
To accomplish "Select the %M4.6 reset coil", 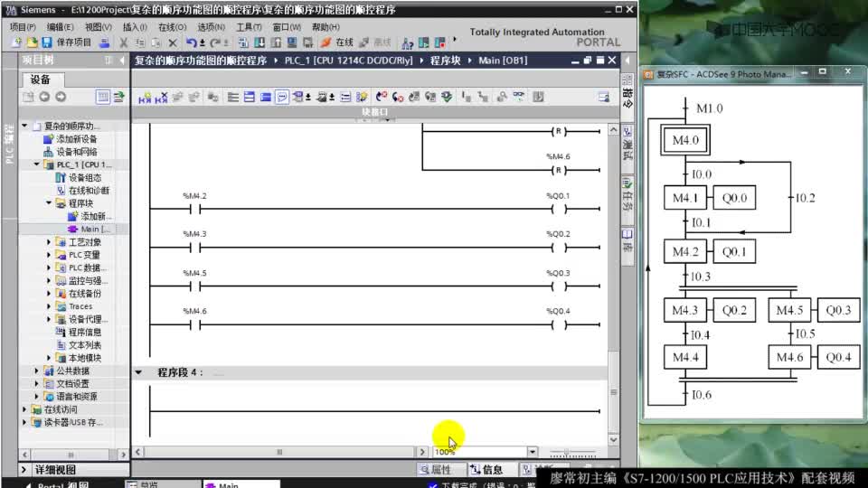I will [x=559, y=171].
